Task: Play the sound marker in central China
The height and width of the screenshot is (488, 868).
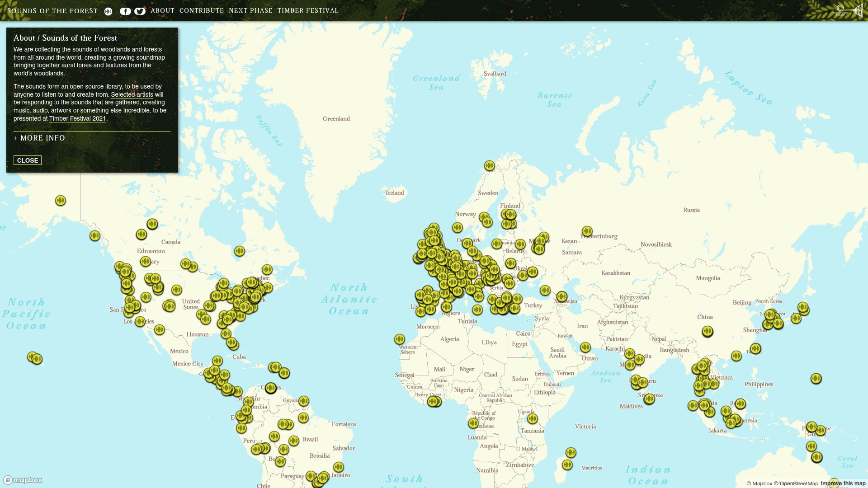Action: 708,331
